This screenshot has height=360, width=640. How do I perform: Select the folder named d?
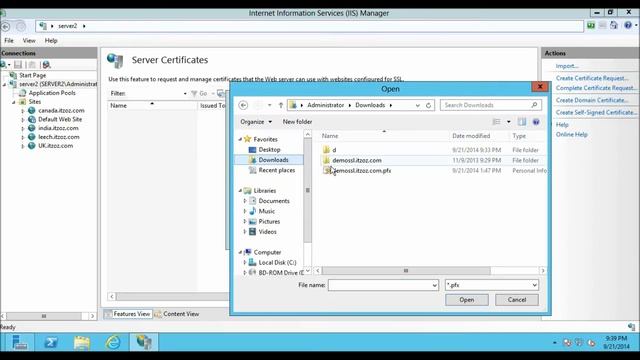click(x=330, y=150)
